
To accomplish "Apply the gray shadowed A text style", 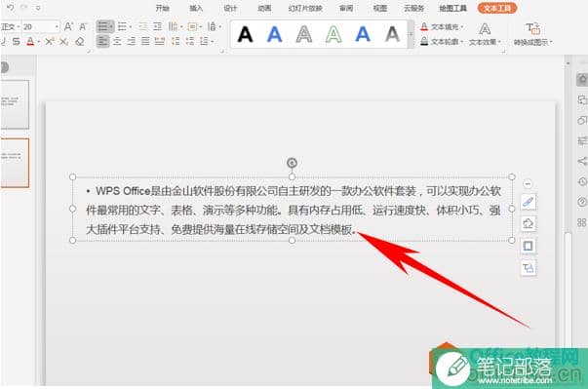I will (x=392, y=34).
